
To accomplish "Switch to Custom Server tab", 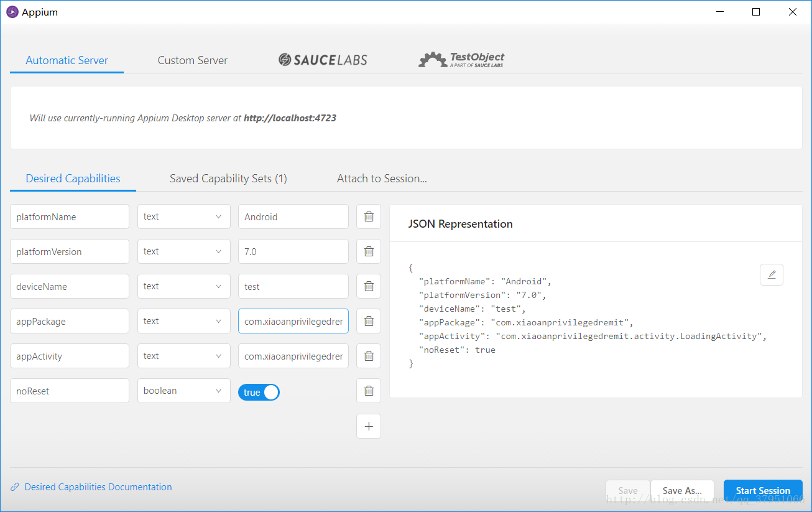I will pyautogui.click(x=193, y=60).
